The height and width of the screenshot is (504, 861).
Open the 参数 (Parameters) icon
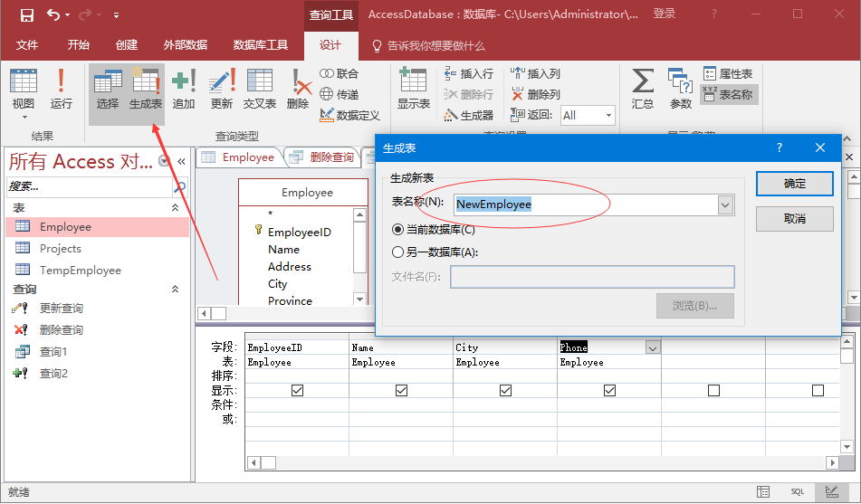680,89
